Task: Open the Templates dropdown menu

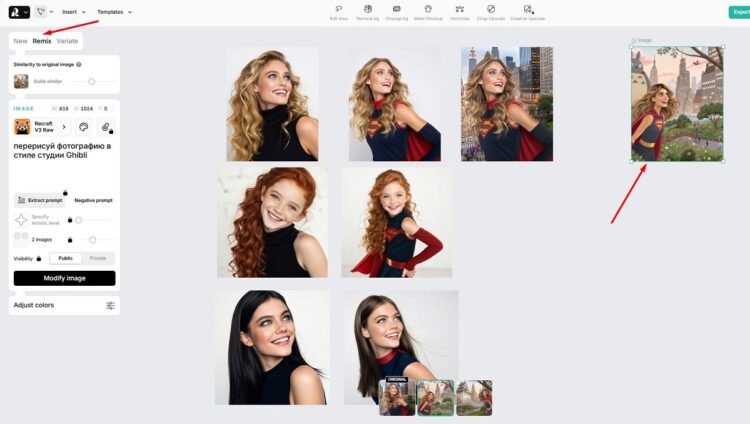Action: click(x=114, y=12)
